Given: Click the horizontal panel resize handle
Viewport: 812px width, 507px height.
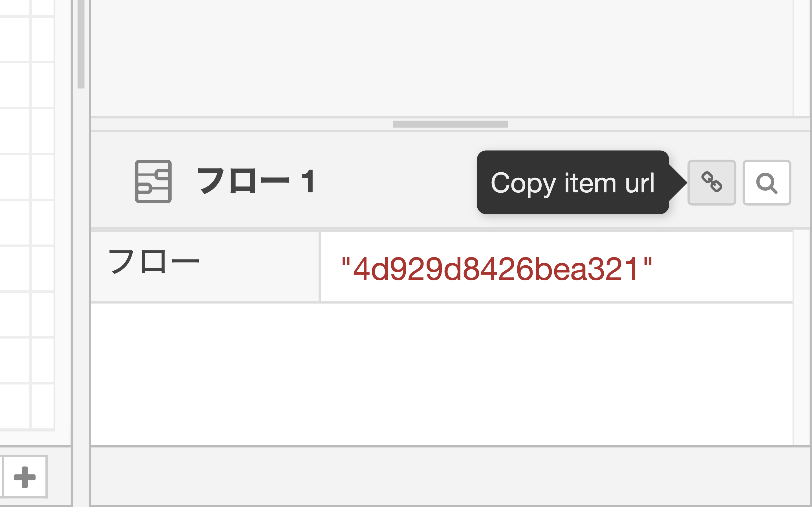Looking at the screenshot, I should tap(450, 124).
